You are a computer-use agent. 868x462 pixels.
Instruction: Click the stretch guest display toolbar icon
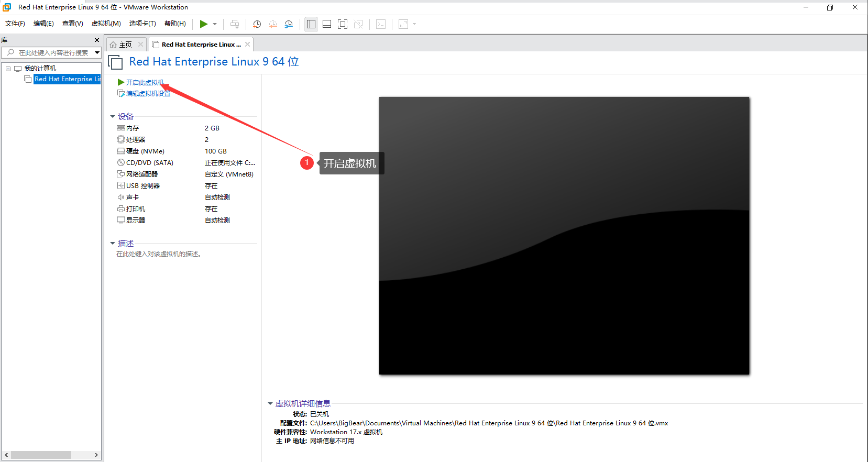tap(403, 24)
